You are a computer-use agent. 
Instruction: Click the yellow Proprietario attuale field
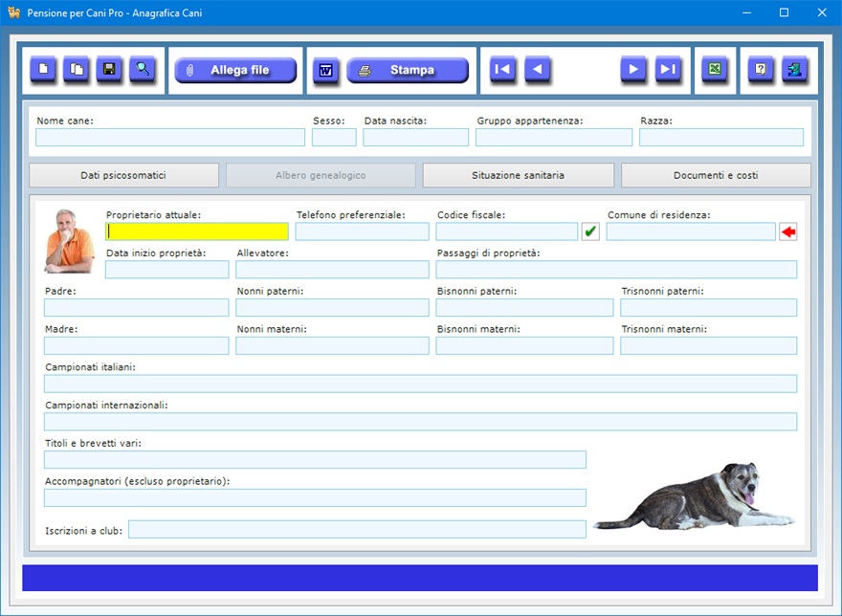[x=196, y=231]
